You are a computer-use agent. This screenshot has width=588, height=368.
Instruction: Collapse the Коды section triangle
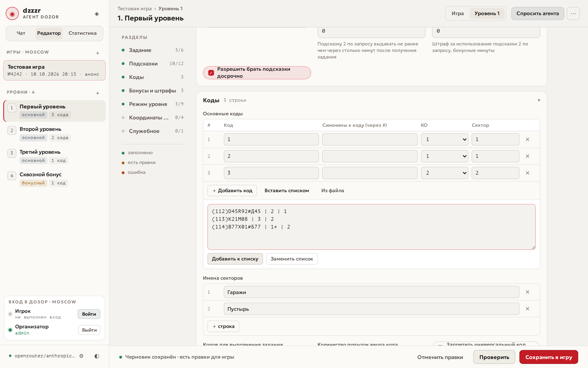[539, 100]
